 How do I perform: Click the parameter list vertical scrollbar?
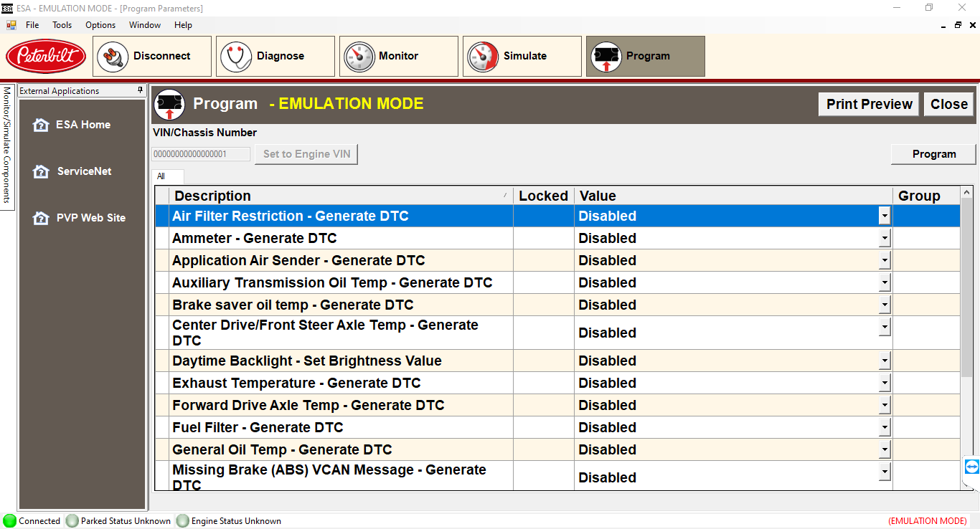(x=967, y=287)
